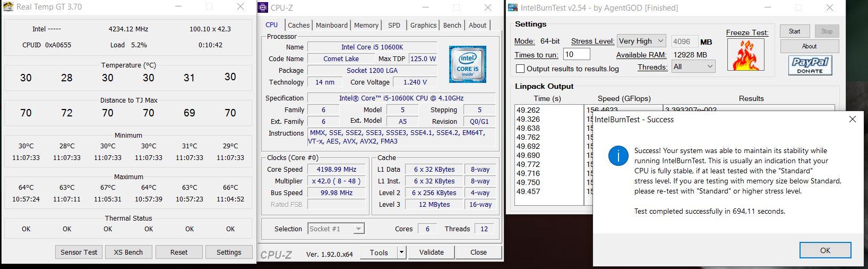The height and width of the screenshot is (269, 868).
Task: Click the 67°C maximum temperature value
Action: 108,188
